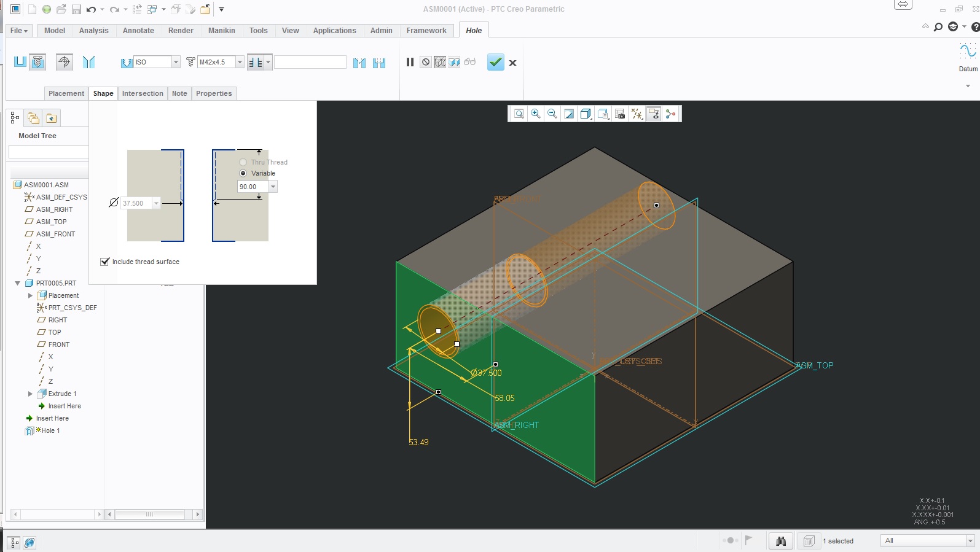Toggle Include thread surface checkbox
Image resolution: width=980 pixels, height=552 pixels.
[105, 262]
